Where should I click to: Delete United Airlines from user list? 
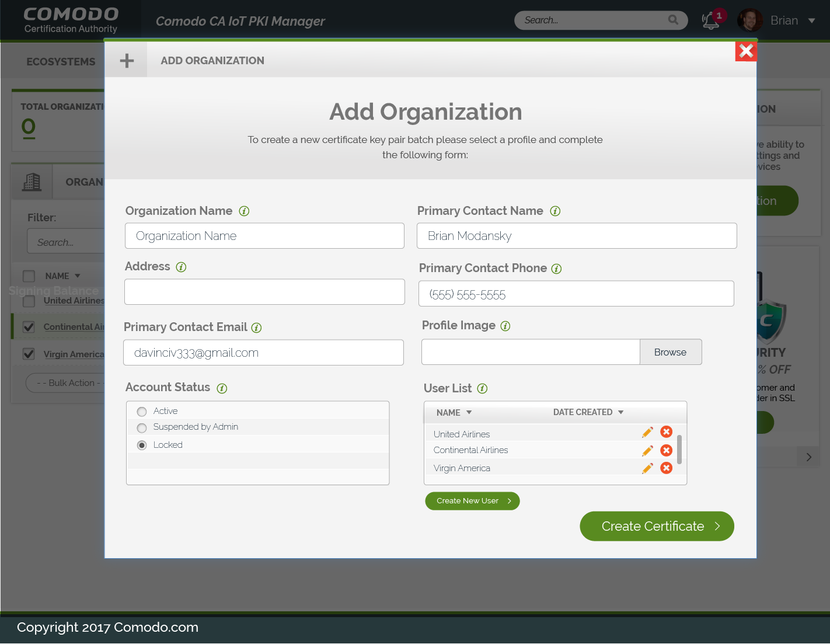(x=666, y=431)
